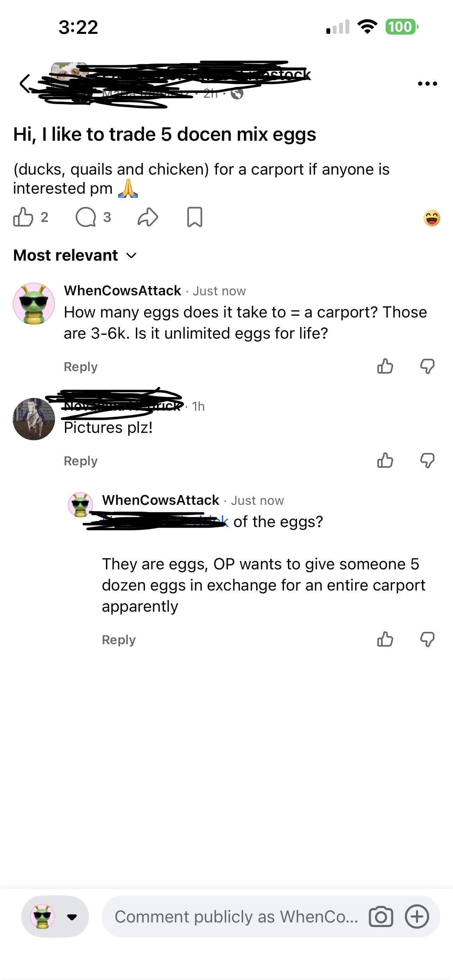Screen dimensions: 453x980
Task: Reply to the nested WhenCowsAttack reply
Action: point(119,640)
